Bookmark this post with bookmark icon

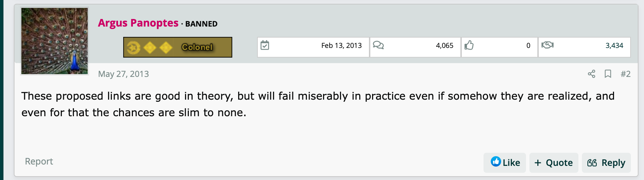[608, 74]
